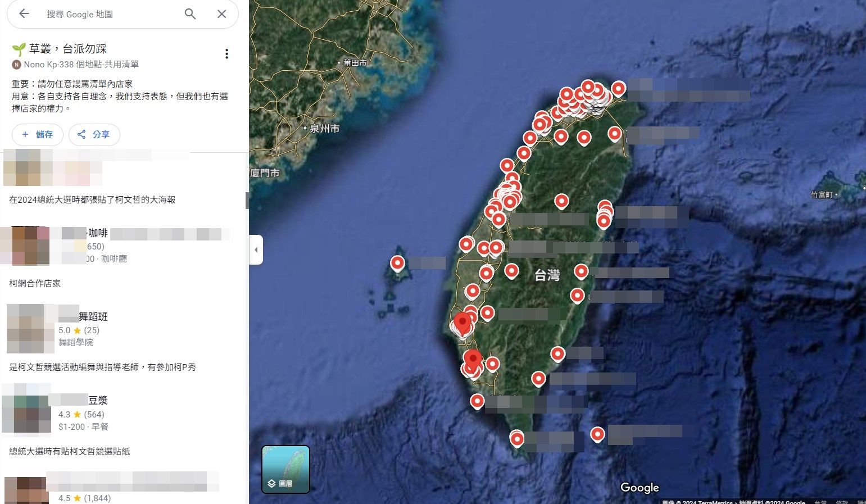Click the 莆田市 city label
This screenshot has width=866, height=504.
[x=355, y=63]
